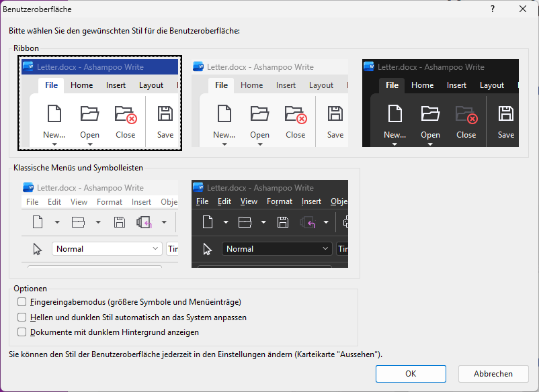This screenshot has width=539, height=392.
Task: Click Close icon in light gray ribbon preview
Action: point(296,114)
